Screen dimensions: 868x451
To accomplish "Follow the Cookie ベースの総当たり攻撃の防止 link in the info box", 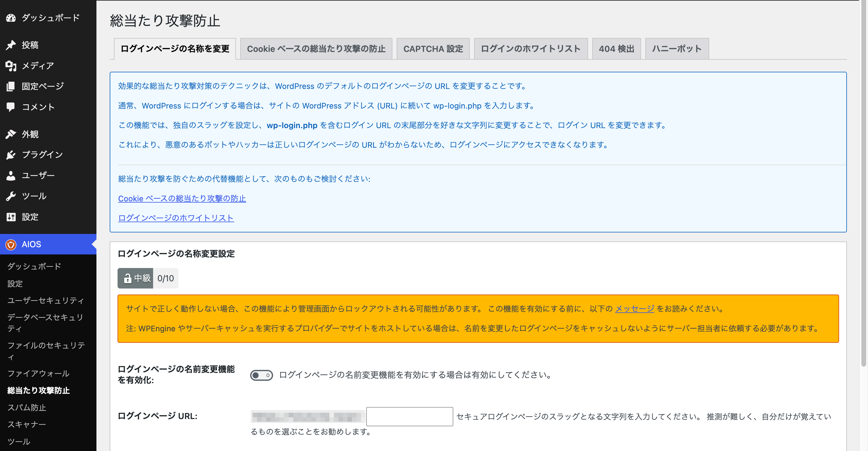I will tap(182, 199).
